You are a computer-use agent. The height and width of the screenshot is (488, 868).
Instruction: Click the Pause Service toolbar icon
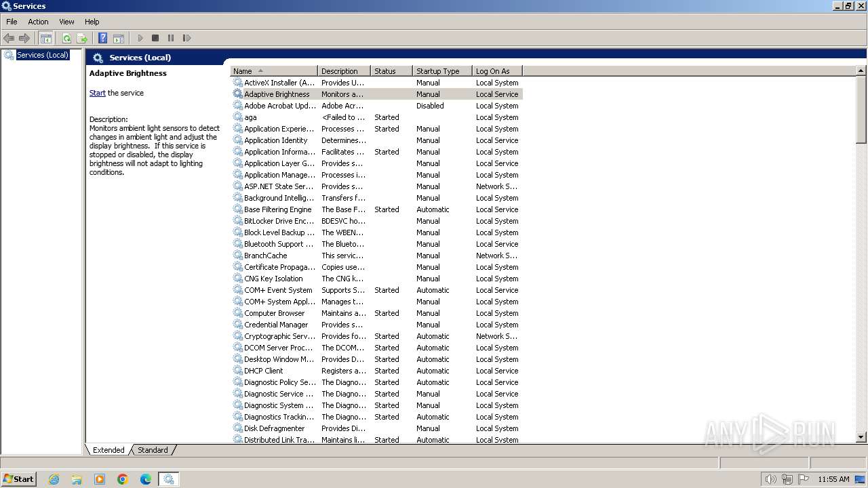click(x=171, y=38)
